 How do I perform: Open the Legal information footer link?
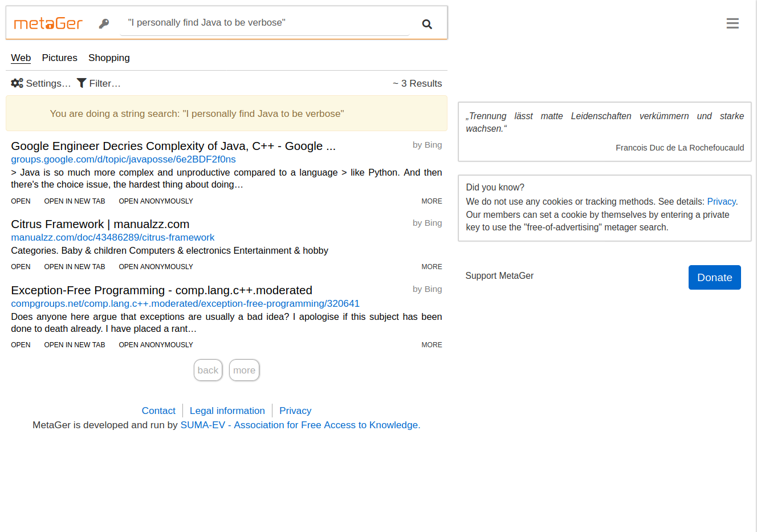(x=227, y=411)
